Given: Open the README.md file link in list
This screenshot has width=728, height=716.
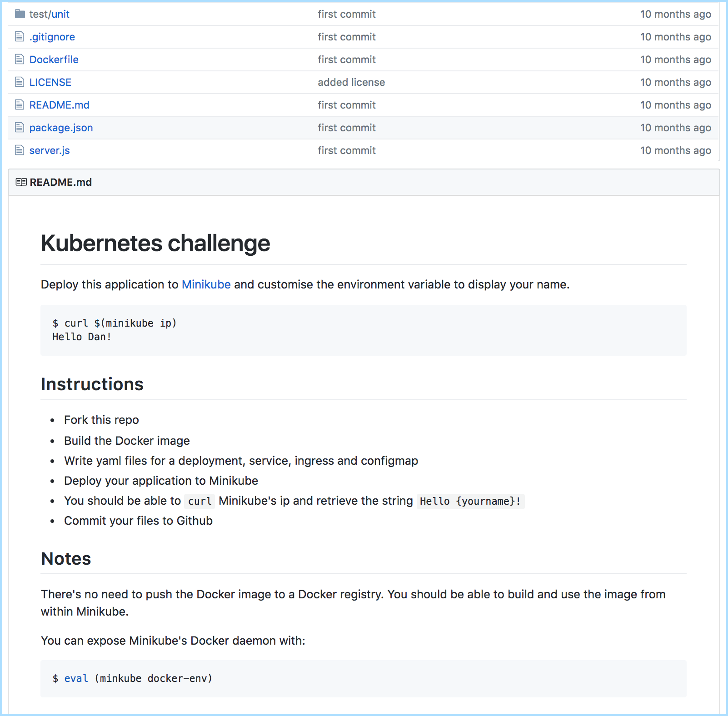Looking at the screenshot, I should click(x=60, y=105).
